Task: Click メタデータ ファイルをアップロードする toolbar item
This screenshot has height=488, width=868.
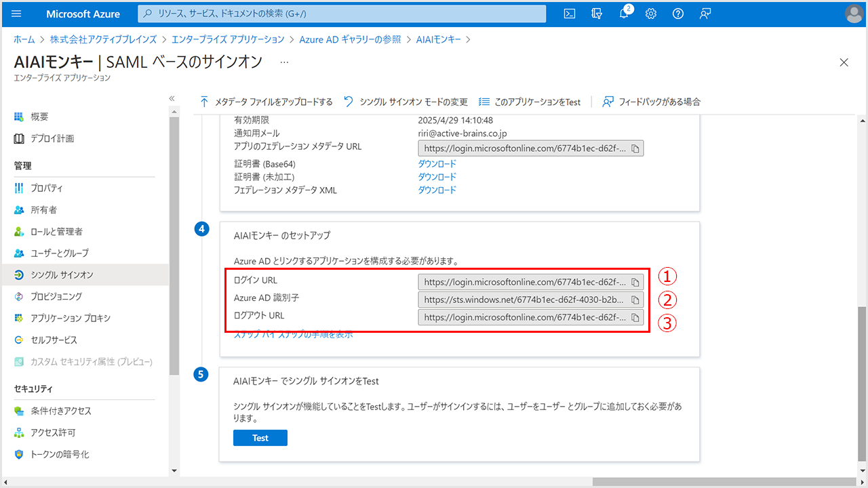Action: point(267,102)
